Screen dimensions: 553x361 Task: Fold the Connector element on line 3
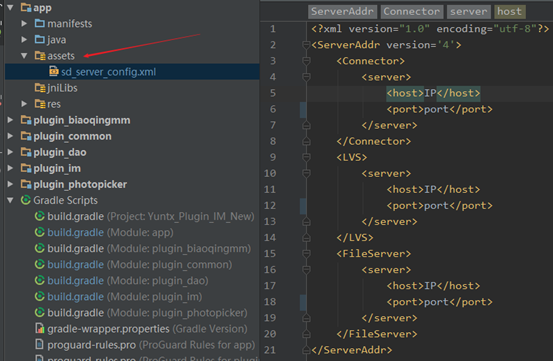pos(306,61)
